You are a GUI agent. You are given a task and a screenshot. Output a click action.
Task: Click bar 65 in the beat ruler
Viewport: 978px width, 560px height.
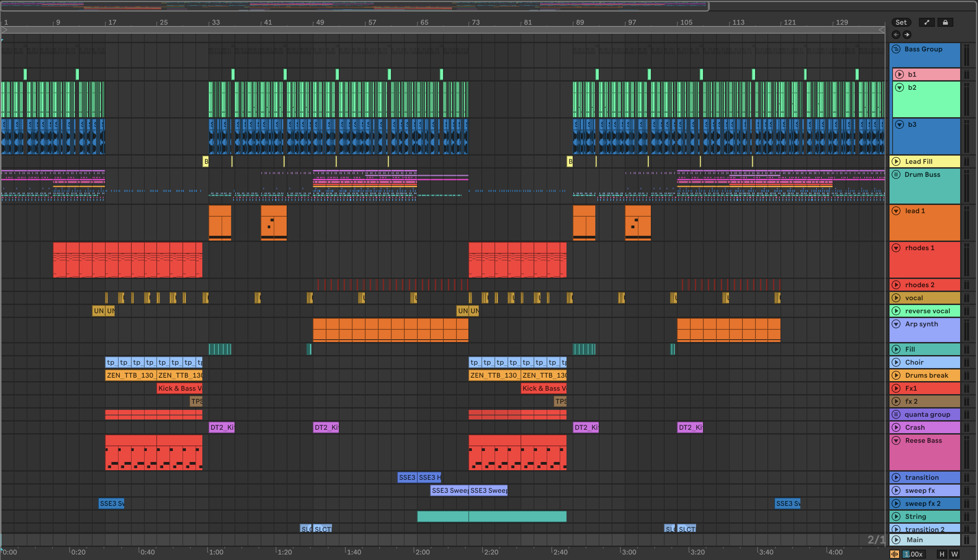pos(424,22)
